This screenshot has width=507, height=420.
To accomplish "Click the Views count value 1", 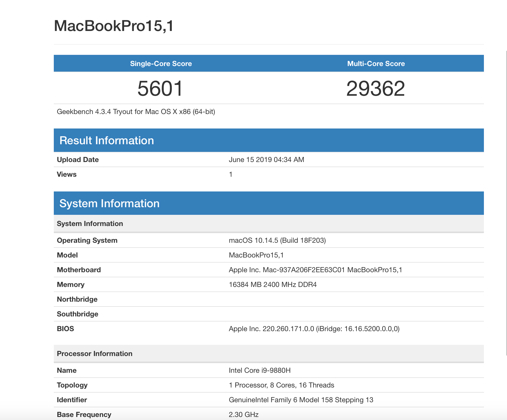I will tap(231, 174).
